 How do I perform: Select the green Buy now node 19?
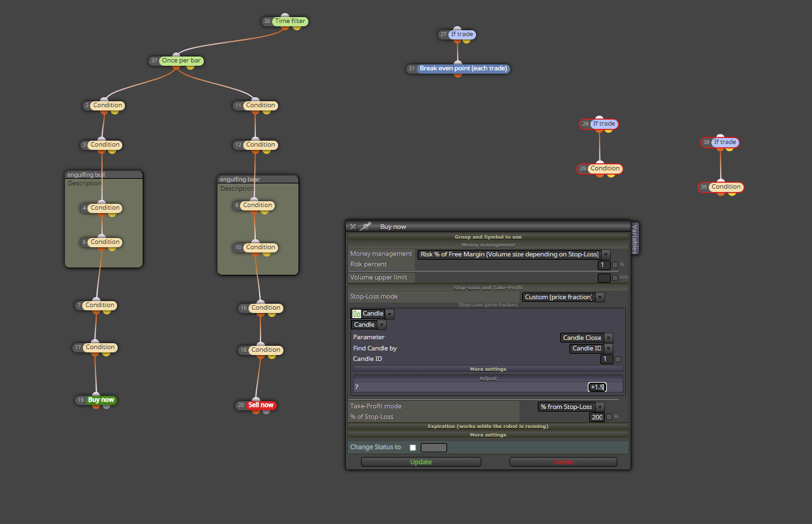101,400
